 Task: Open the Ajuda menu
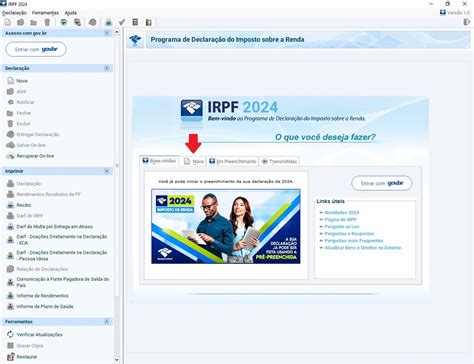pos(71,13)
